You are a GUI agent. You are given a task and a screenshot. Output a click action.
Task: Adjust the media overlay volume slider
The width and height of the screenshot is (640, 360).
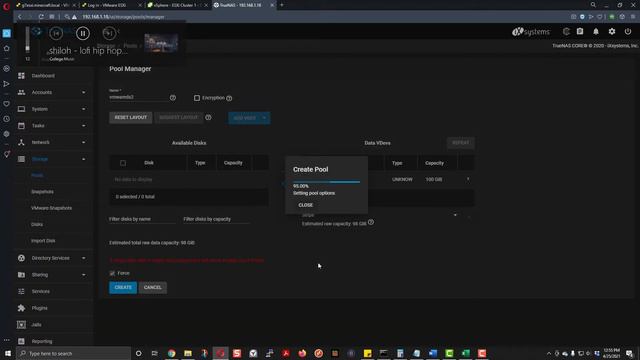tap(27, 40)
